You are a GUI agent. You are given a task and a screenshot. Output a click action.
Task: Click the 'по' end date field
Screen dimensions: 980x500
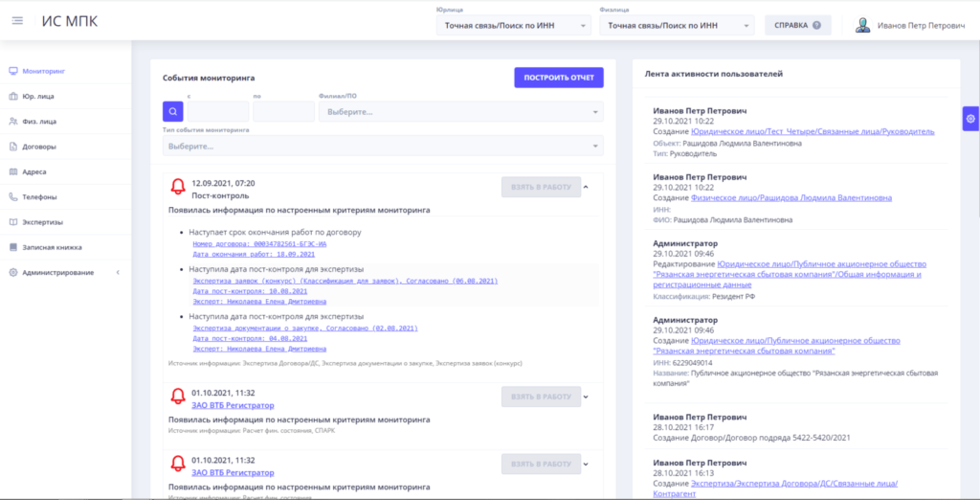point(283,112)
